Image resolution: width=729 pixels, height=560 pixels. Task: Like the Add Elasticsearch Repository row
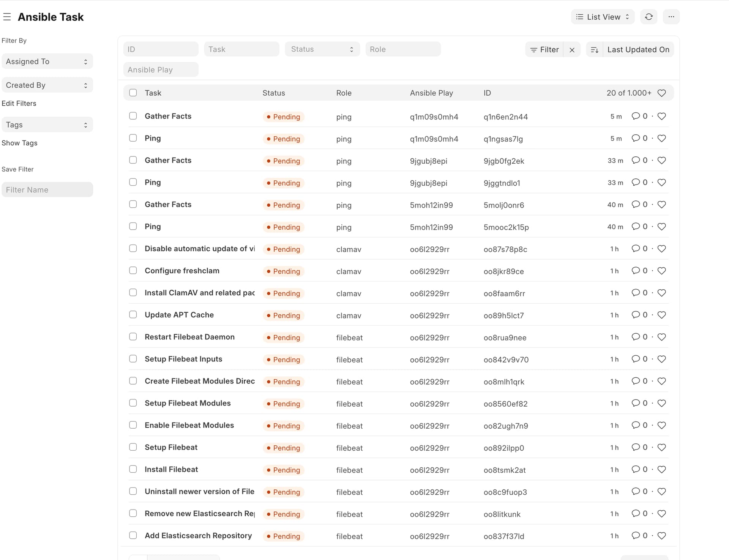(x=661, y=535)
